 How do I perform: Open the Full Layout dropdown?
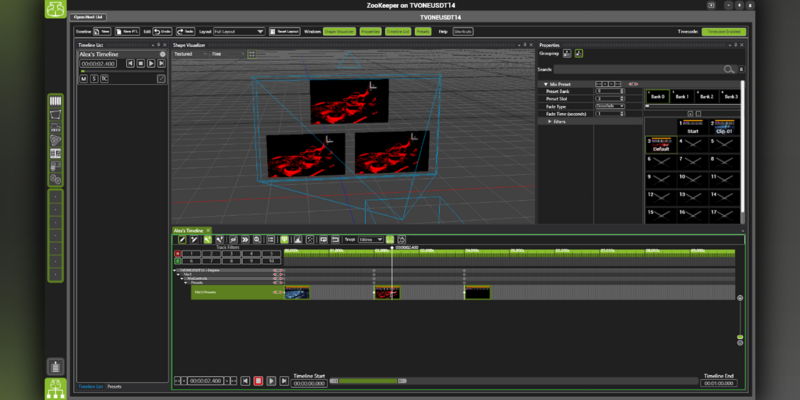pos(239,32)
